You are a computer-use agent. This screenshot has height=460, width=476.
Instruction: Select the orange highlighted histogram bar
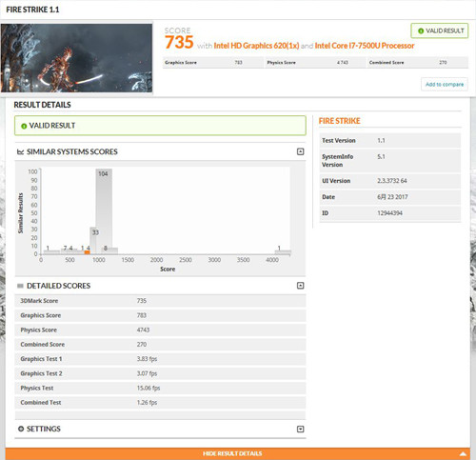point(87,252)
